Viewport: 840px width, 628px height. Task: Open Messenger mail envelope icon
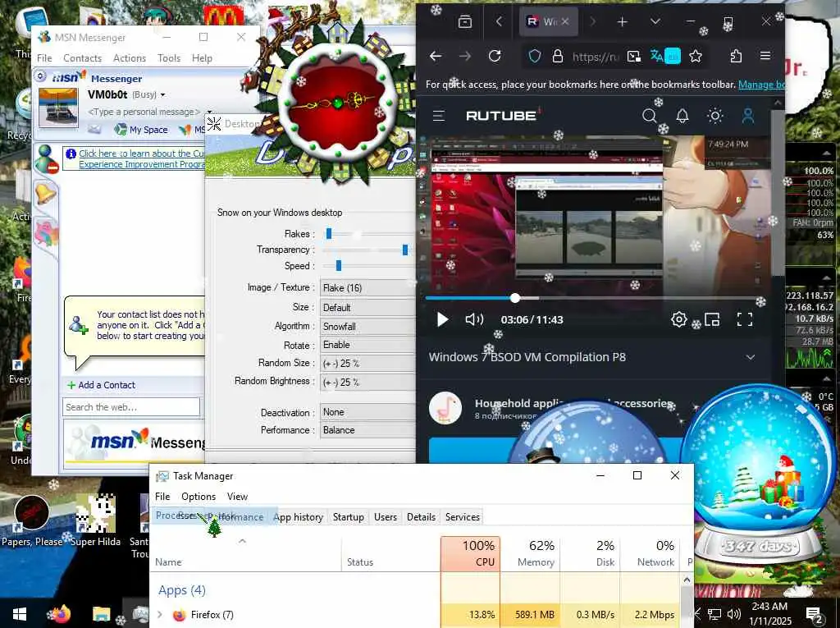click(x=94, y=129)
